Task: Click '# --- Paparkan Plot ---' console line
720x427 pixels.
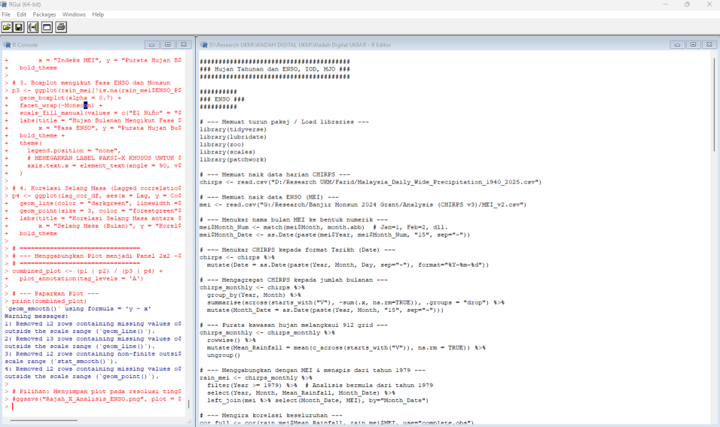Action: pos(55,294)
